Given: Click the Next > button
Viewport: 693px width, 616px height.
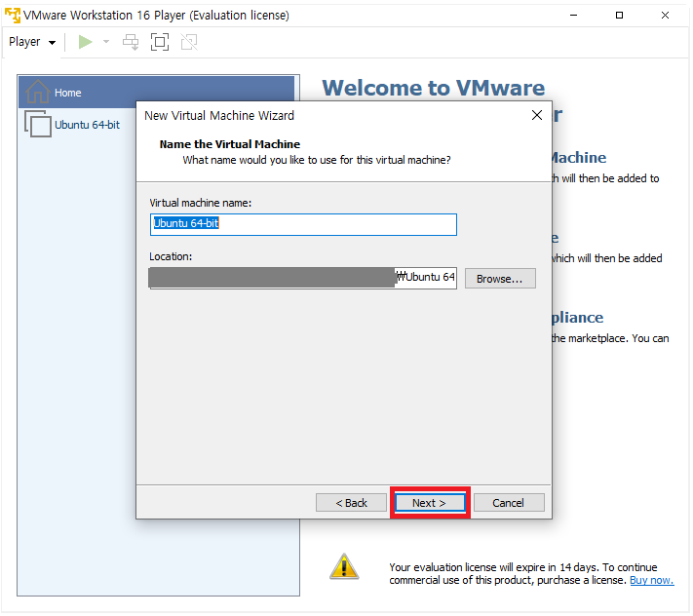Looking at the screenshot, I should (x=429, y=503).
